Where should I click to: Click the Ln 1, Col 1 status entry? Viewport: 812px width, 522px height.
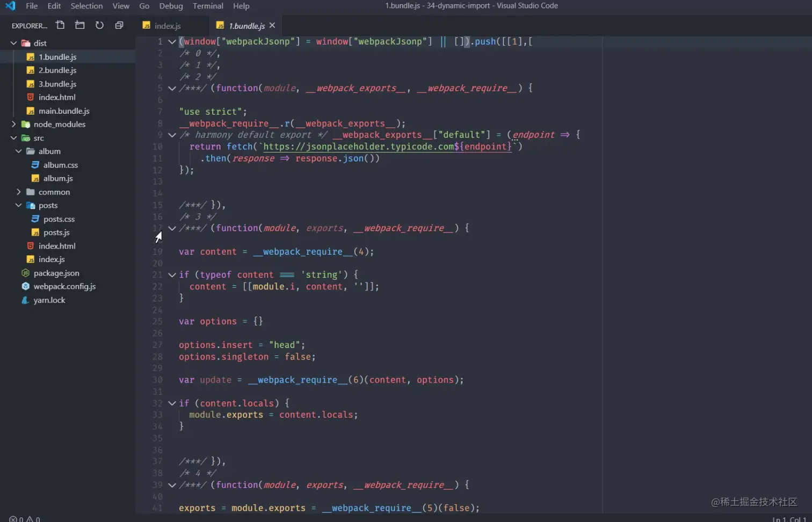(789, 519)
